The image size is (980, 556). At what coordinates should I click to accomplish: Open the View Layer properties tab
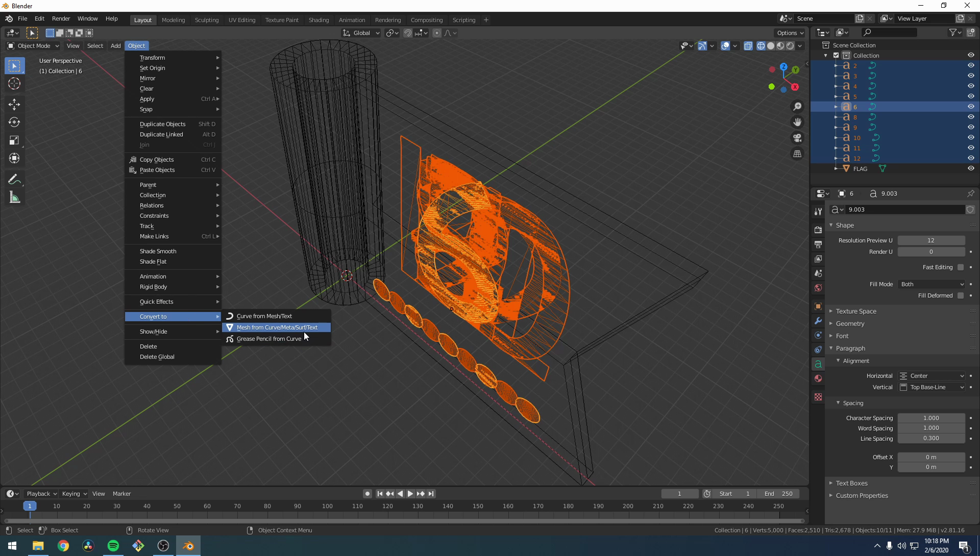click(x=818, y=259)
